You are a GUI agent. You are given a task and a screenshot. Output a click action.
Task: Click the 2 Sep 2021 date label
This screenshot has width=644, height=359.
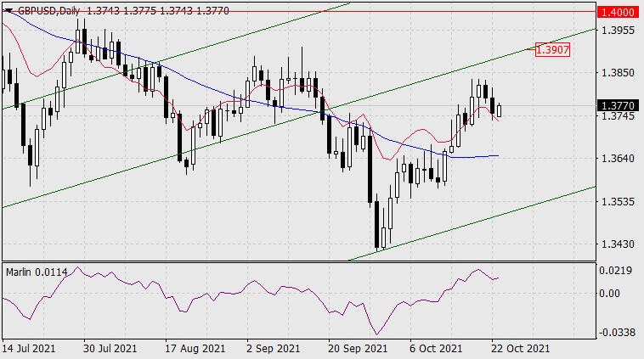[274, 349]
